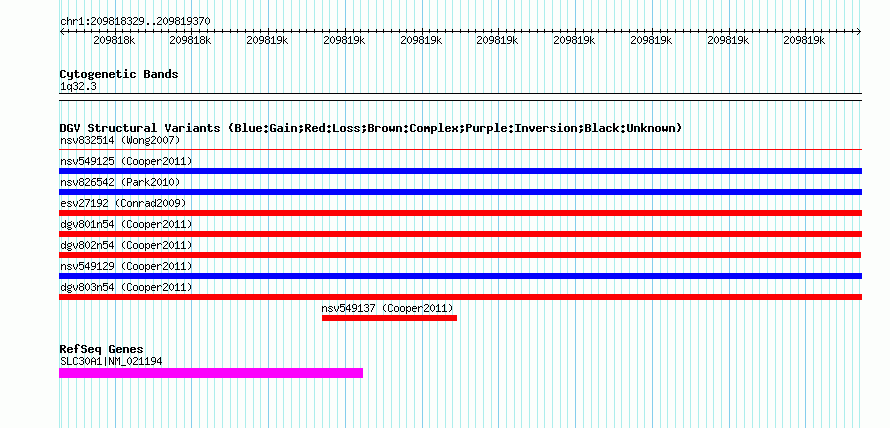Select the short red nsv549137 bar
Image resolution: width=890 pixels, height=428 pixels.
pos(389,318)
